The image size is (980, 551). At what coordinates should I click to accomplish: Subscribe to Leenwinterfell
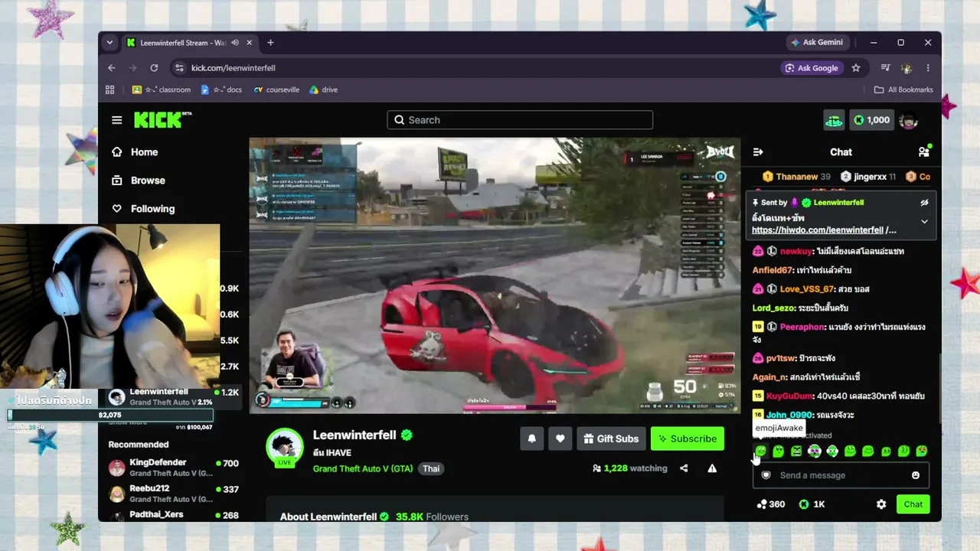[x=687, y=439]
